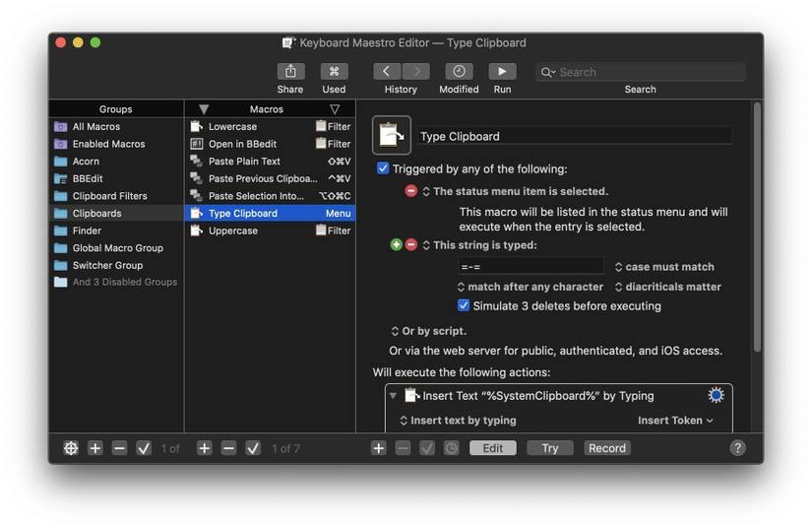Screen dimensions: 812x528
Task: Click the Groups column header
Action: pyautogui.click(x=116, y=108)
